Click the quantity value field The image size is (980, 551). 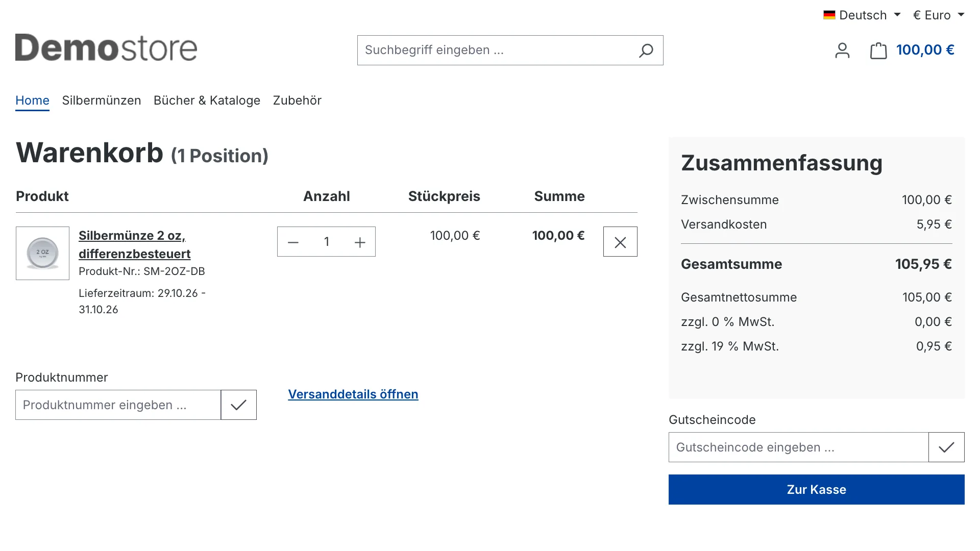(327, 242)
